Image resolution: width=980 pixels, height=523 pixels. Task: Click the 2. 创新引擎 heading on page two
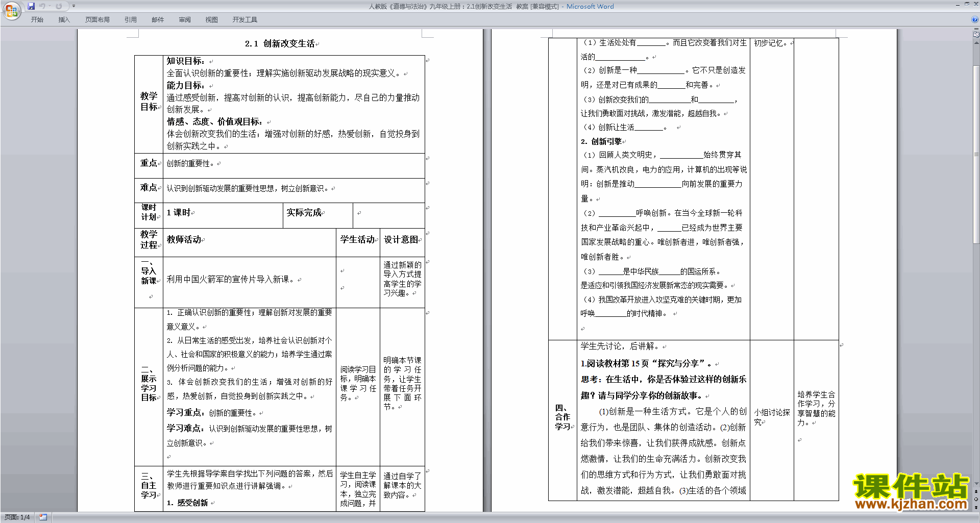point(601,141)
